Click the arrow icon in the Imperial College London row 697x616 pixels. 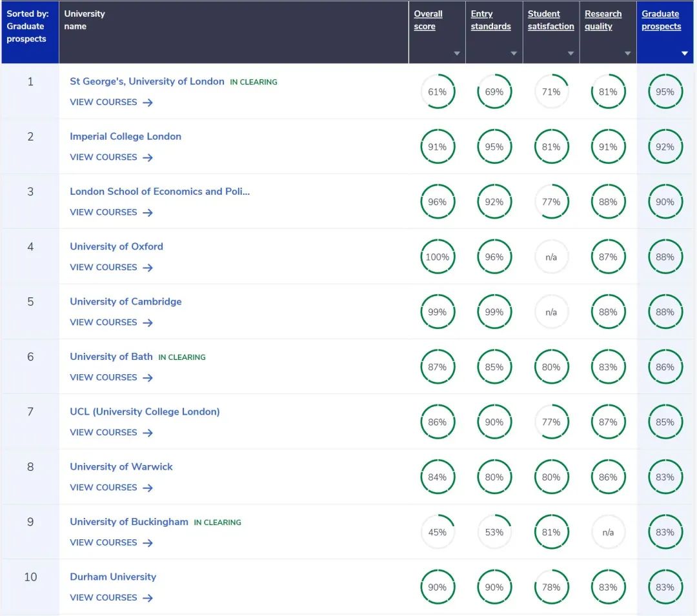coord(148,157)
